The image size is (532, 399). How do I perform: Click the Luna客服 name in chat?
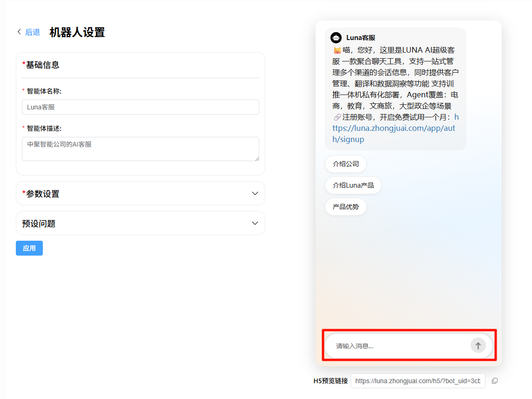pyautogui.click(x=361, y=38)
